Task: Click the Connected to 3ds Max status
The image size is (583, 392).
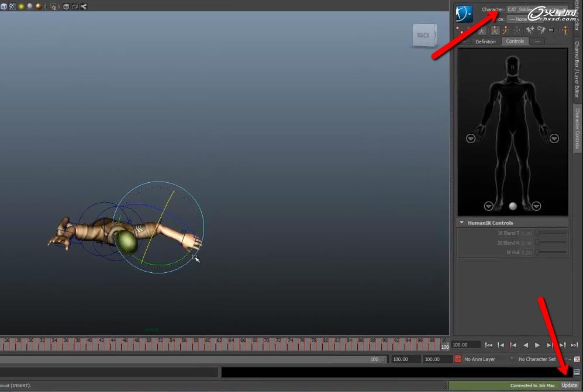Action: (x=532, y=386)
